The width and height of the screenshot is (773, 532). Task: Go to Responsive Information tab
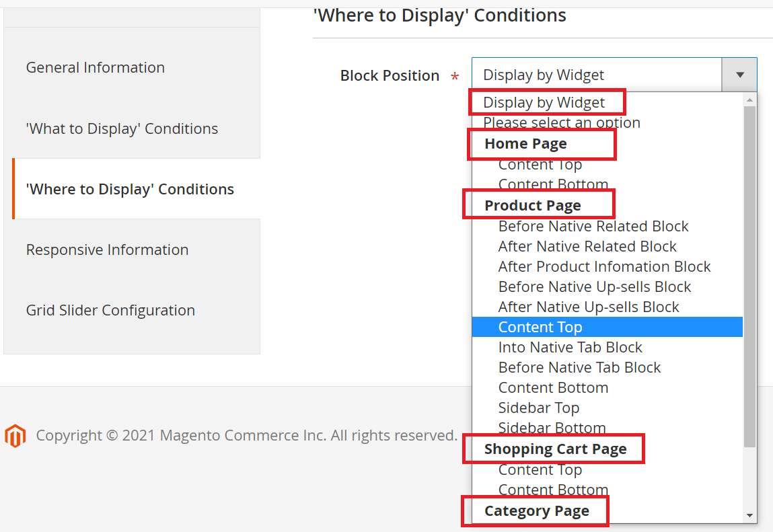click(x=107, y=250)
